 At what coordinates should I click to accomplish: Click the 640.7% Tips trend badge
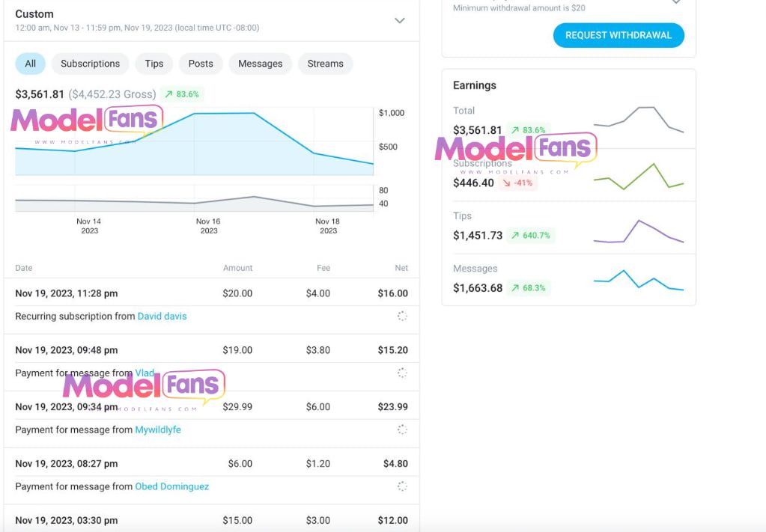coord(531,235)
